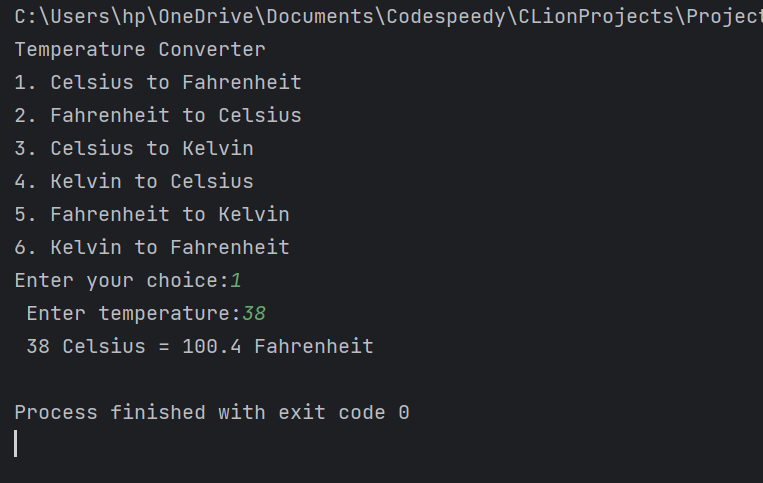Image resolution: width=763 pixels, height=483 pixels.
Task: Click the Documents segment in the file path
Action: click(x=320, y=17)
